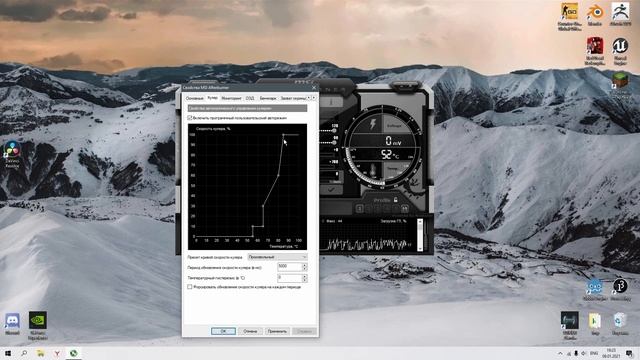Open the Red Dead Redemption shortcut
The width and height of the screenshot is (640, 360).
(x=595, y=51)
